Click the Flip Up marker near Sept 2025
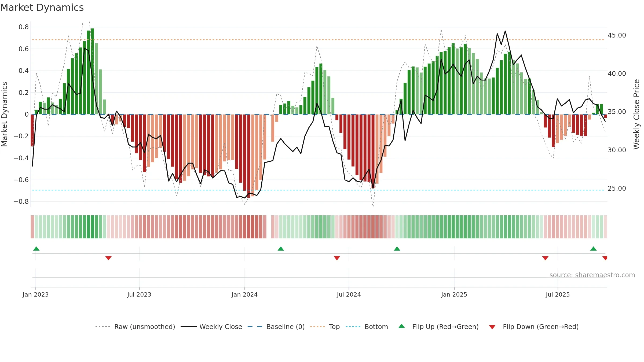644x362 pixels. (x=593, y=249)
